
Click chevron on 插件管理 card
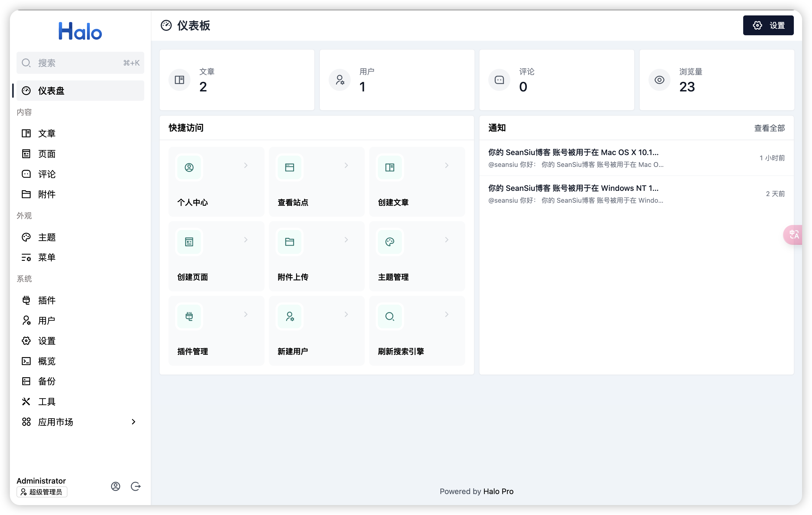pyautogui.click(x=246, y=314)
